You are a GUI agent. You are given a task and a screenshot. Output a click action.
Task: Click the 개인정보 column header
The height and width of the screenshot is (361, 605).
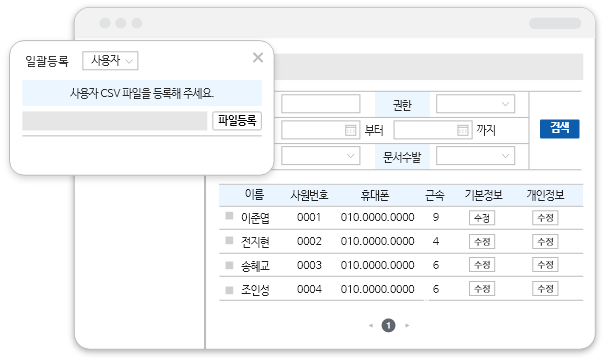[546, 195]
